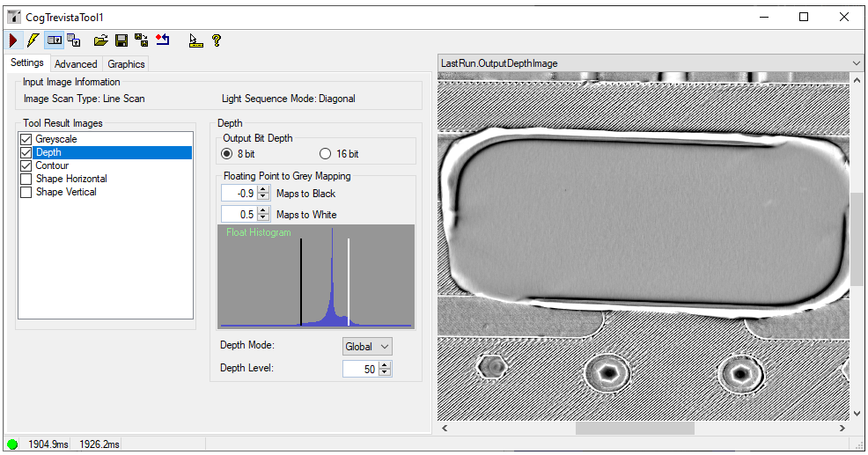Click the Open folder icon in toolbar
868x455 pixels.
[101, 40]
